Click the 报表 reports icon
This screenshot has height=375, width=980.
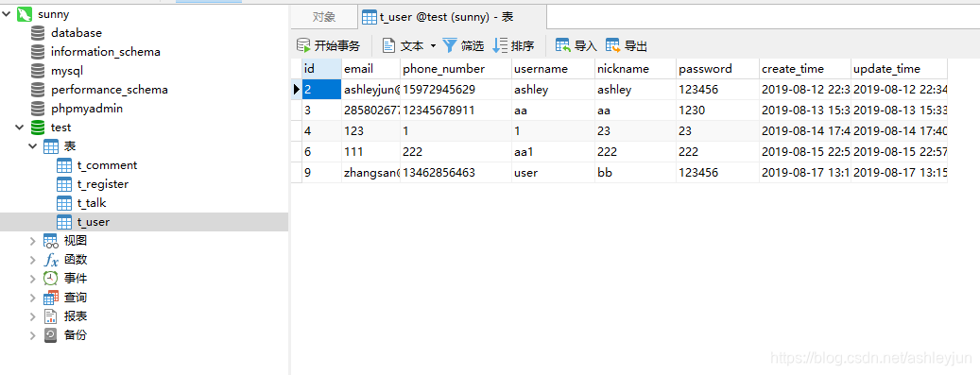51,316
